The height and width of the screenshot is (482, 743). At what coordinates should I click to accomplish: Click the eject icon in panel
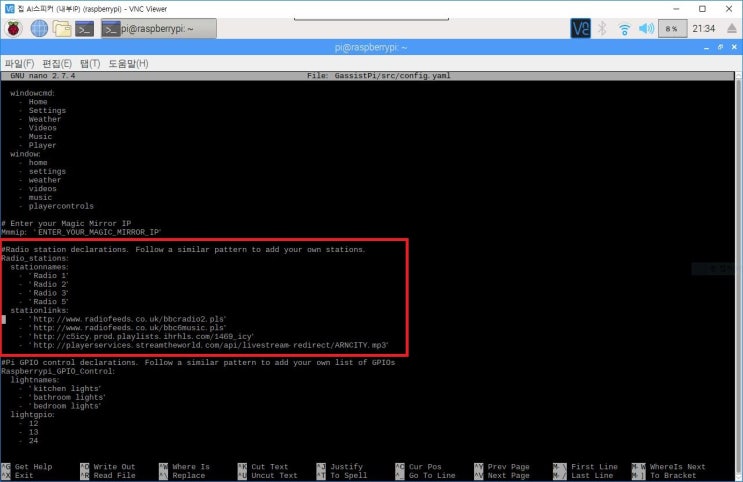point(732,29)
